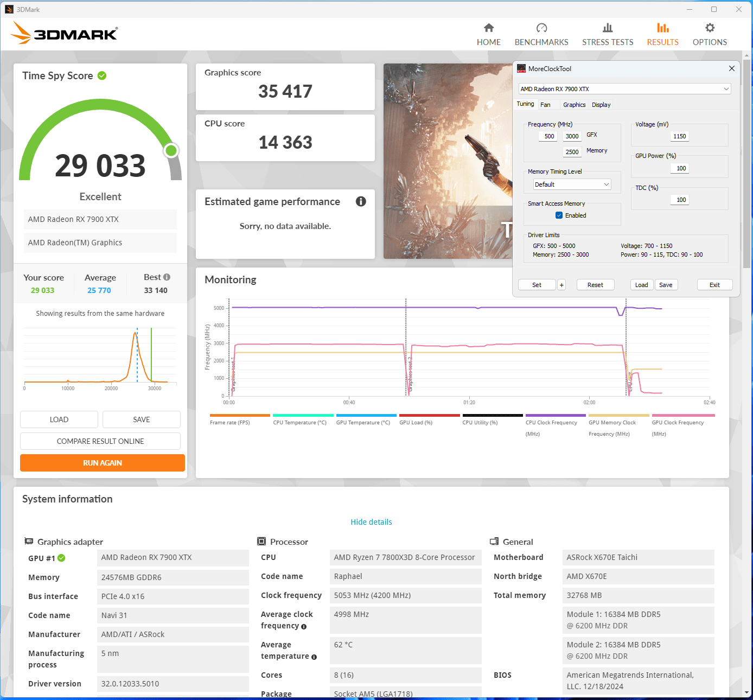Image resolution: width=753 pixels, height=700 pixels.
Task: Click Set button in MoreClockTool
Action: [x=537, y=285]
